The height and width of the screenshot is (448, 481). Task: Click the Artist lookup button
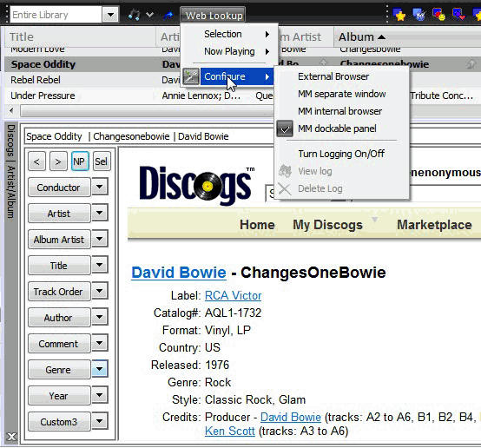click(x=59, y=214)
